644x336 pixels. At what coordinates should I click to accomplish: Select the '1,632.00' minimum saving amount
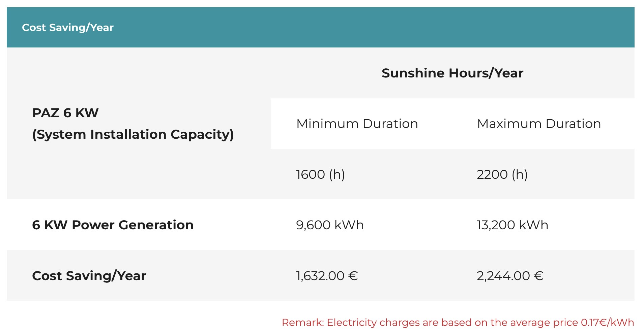[320, 276]
